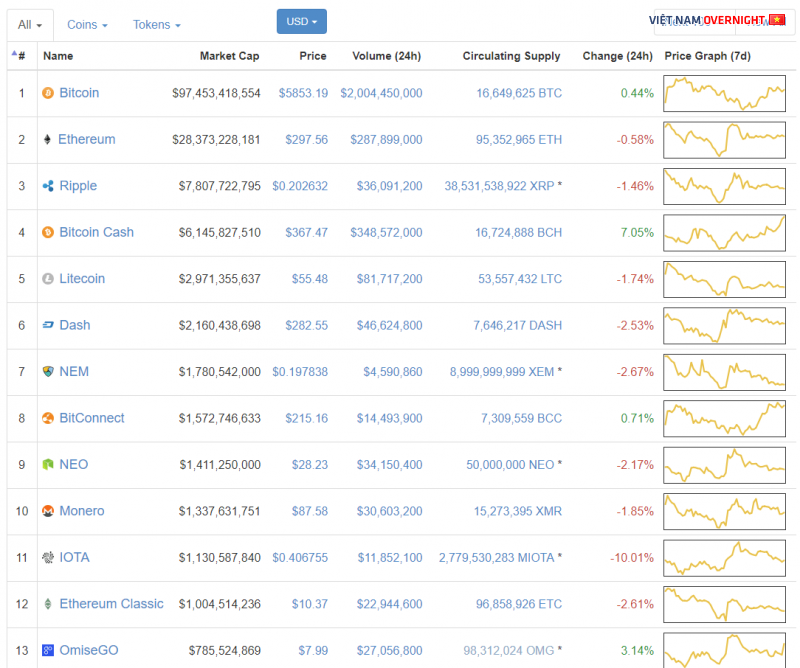Open the Bitcoin Cash link
800x668 pixels.
(96, 232)
